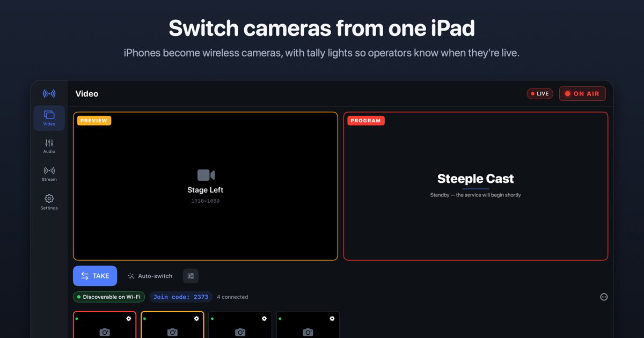Click the Discoverable on Wi-Fi badge
This screenshot has height=338, width=644.
tap(109, 297)
